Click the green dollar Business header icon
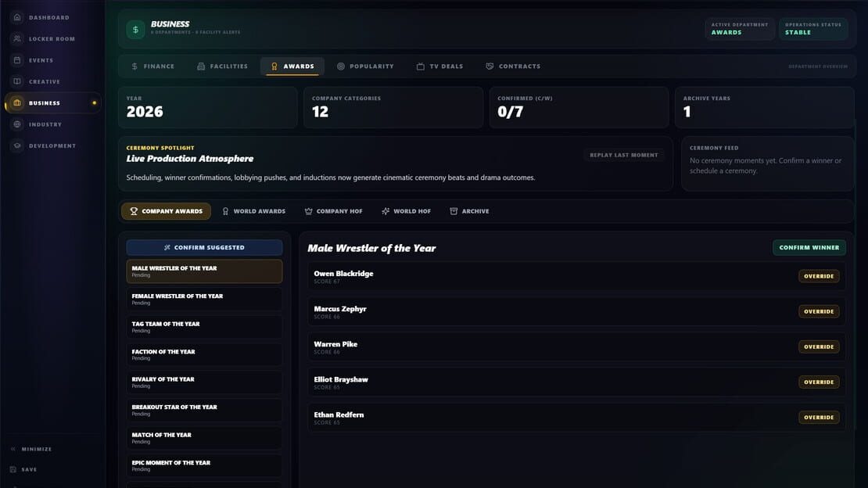This screenshot has height=488, width=868. pyautogui.click(x=135, y=30)
